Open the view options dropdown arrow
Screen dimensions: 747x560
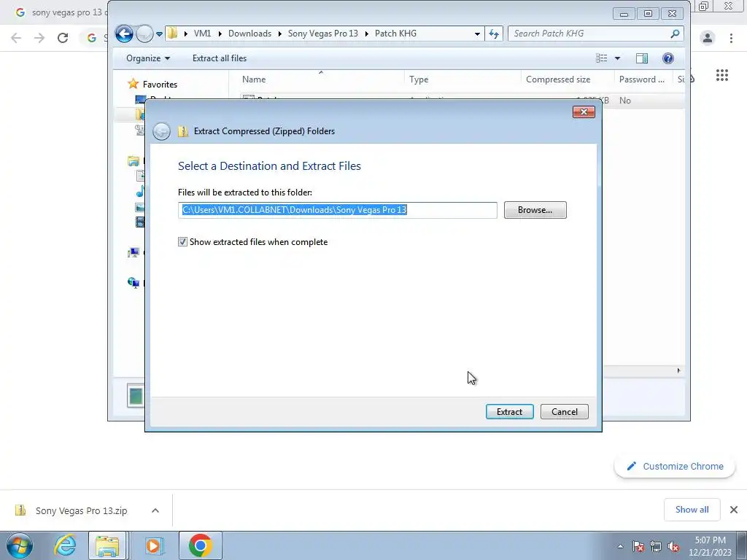(617, 58)
